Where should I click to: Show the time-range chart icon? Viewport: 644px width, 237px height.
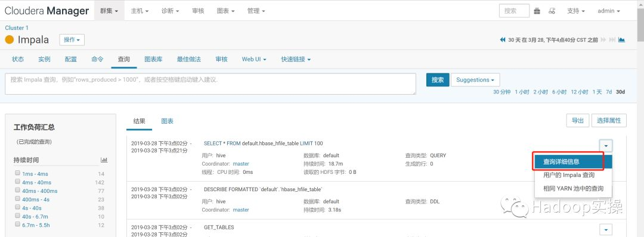[622, 40]
